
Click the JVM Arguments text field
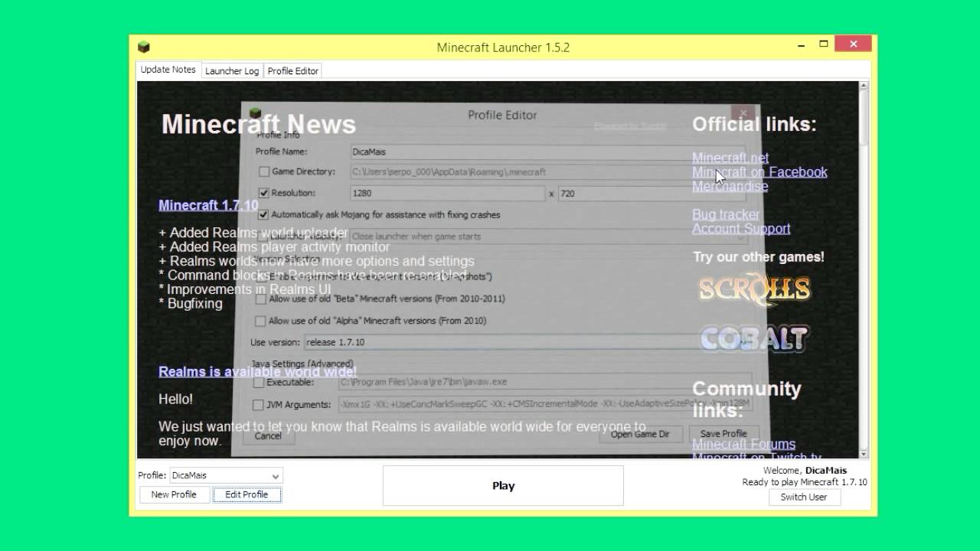pyautogui.click(x=545, y=404)
